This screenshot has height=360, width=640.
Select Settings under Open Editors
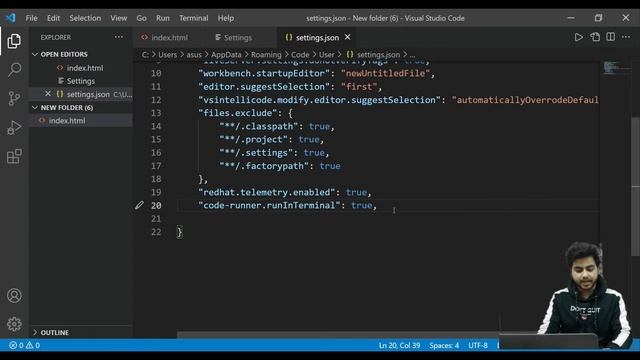click(81, 81)
